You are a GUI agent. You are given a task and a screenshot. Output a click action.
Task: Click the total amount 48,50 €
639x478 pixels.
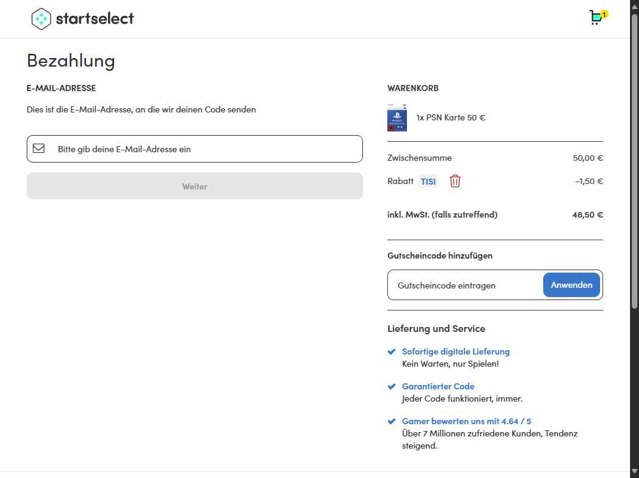[588, 214]
